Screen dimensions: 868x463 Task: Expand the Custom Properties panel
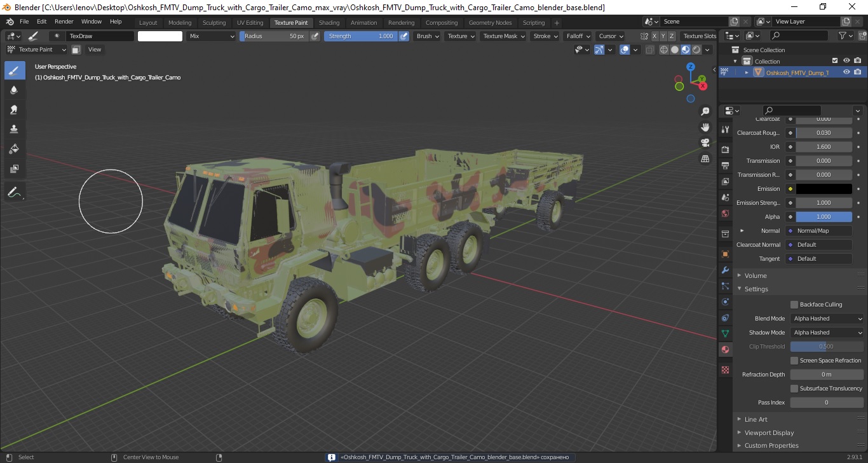[x=771, y=446]
